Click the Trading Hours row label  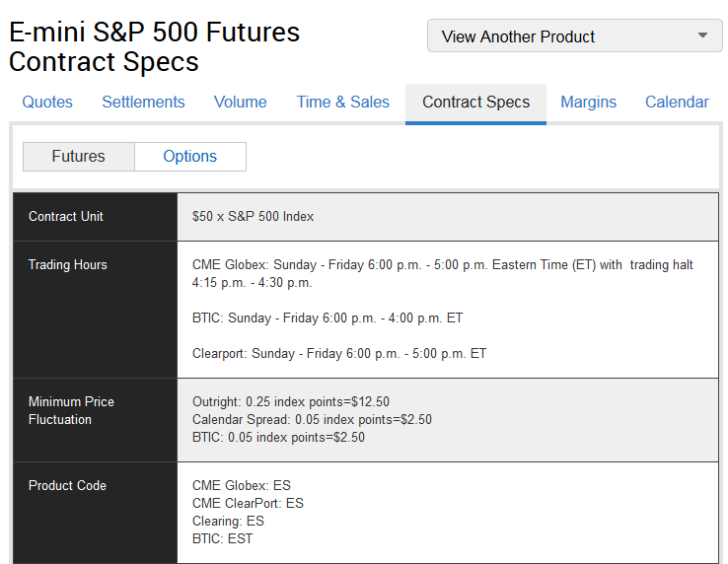[68, 264]
